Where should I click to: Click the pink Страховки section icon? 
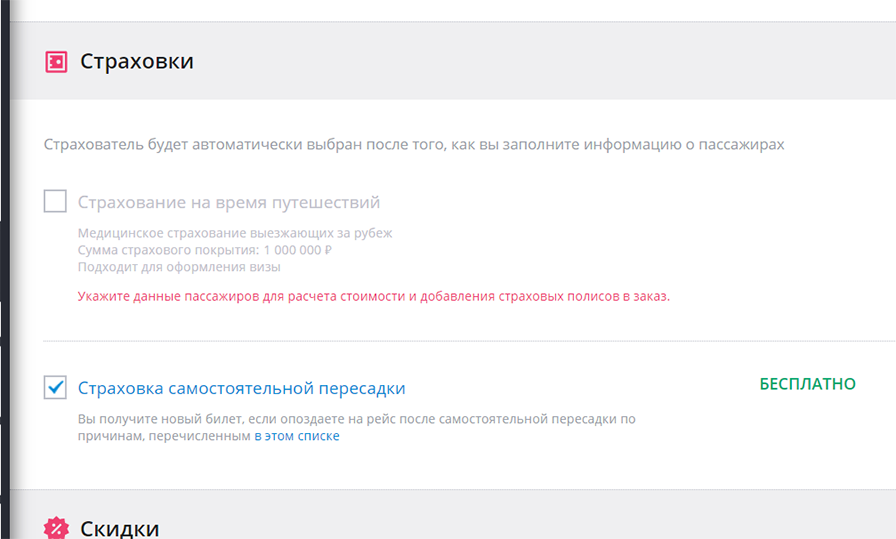56,62
